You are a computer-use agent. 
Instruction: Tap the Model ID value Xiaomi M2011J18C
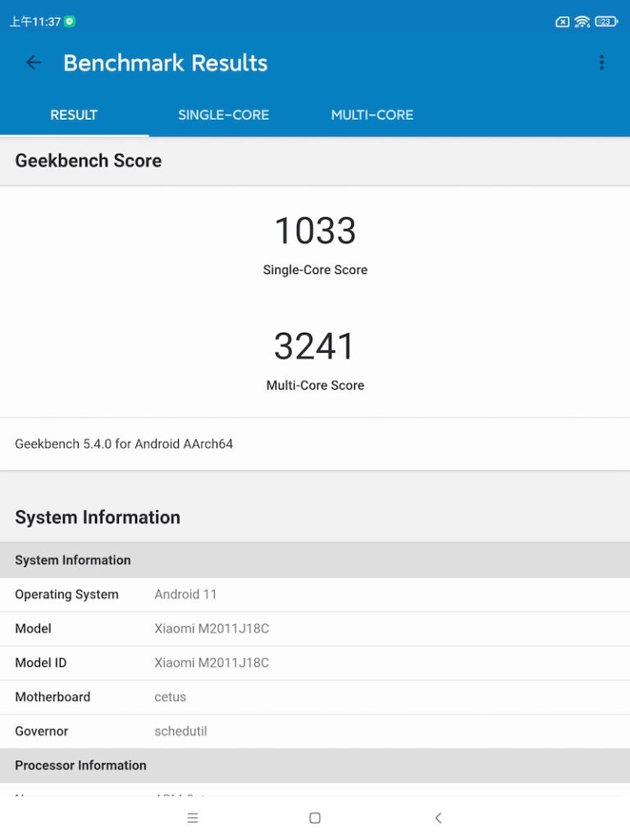pos(212,663)
